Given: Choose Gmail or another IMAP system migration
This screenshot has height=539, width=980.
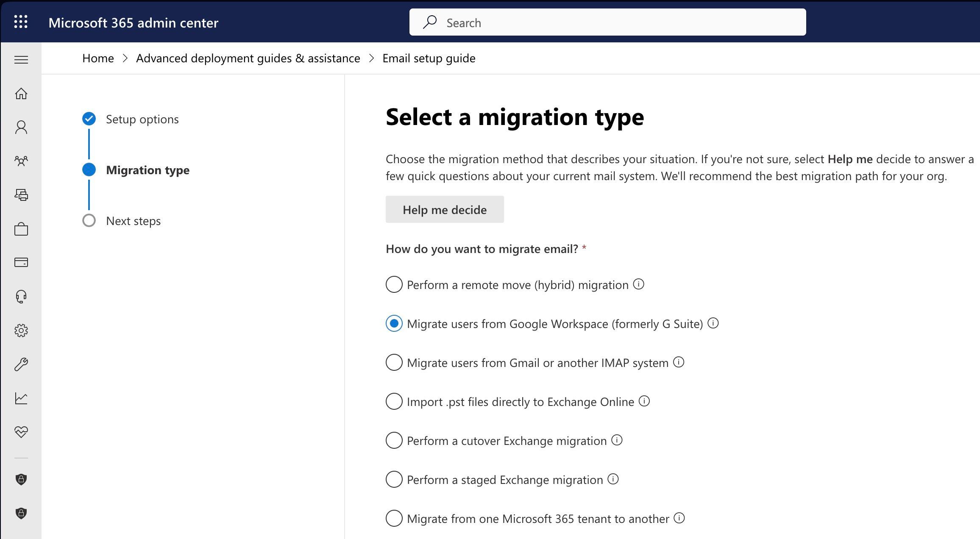Looking at the screenshot, I should (394, 362).
